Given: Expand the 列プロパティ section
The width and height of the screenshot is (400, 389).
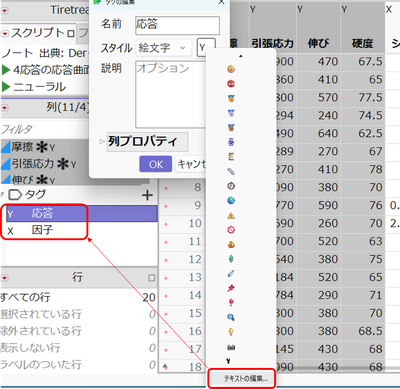Looking at the screenshot, I should click(102, 141).
